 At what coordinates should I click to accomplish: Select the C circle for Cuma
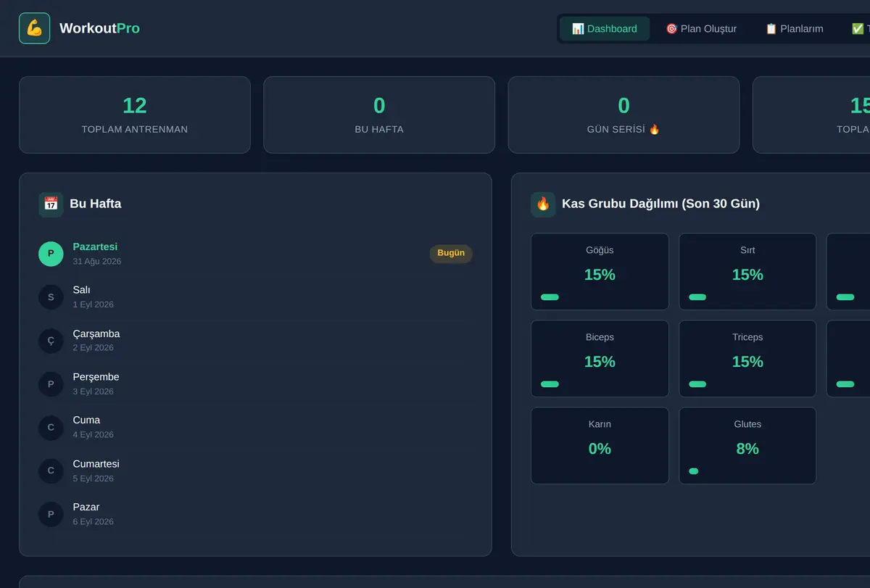(x=51, y=428)
